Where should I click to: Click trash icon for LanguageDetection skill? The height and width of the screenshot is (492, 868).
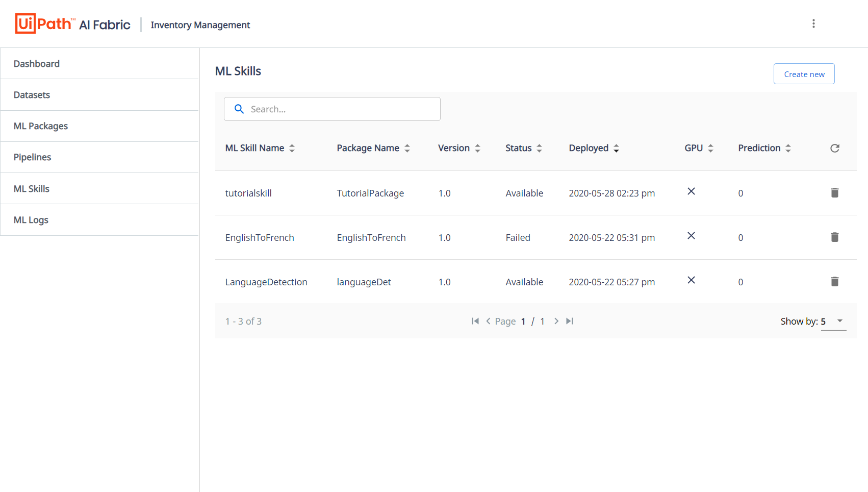click(x=834, y=282)
